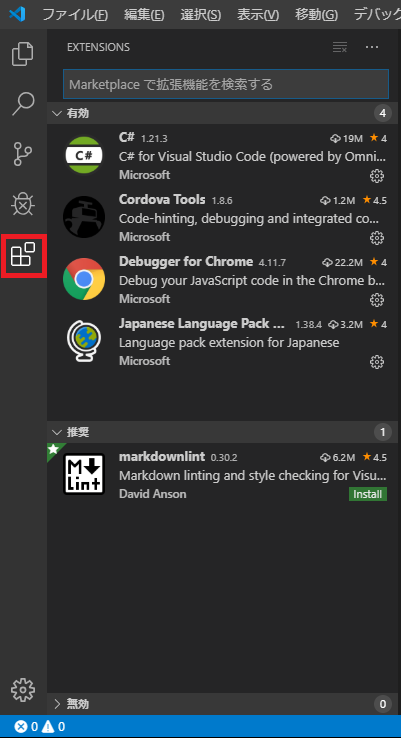Install the markdownlint extension

coord(368,494)
